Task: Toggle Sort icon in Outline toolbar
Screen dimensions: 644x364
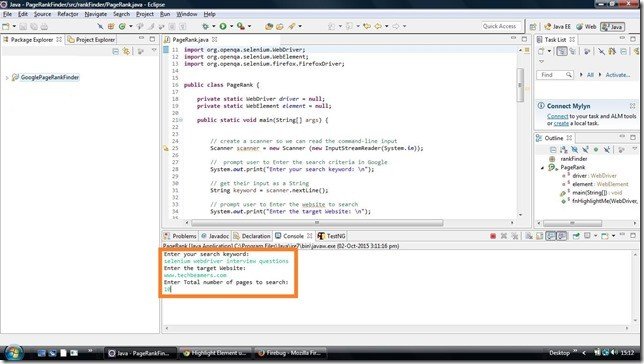Action: click(x=564, y=150)
